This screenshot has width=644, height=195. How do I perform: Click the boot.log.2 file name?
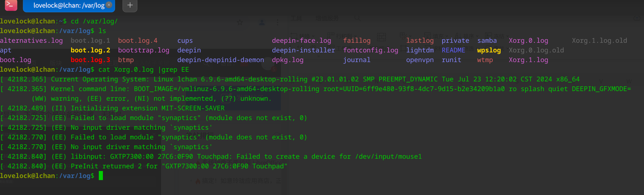(x=90, y=50)
